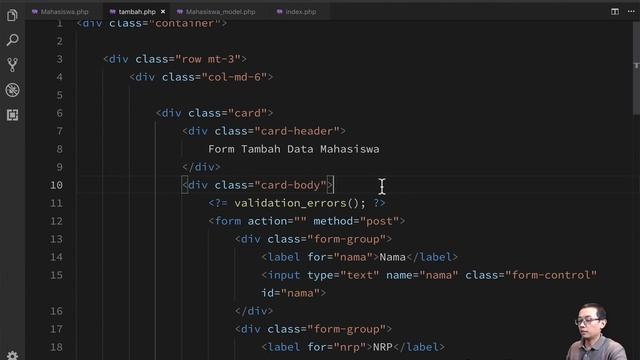Click the closing </div> on line 16

[x=254, y=311]
